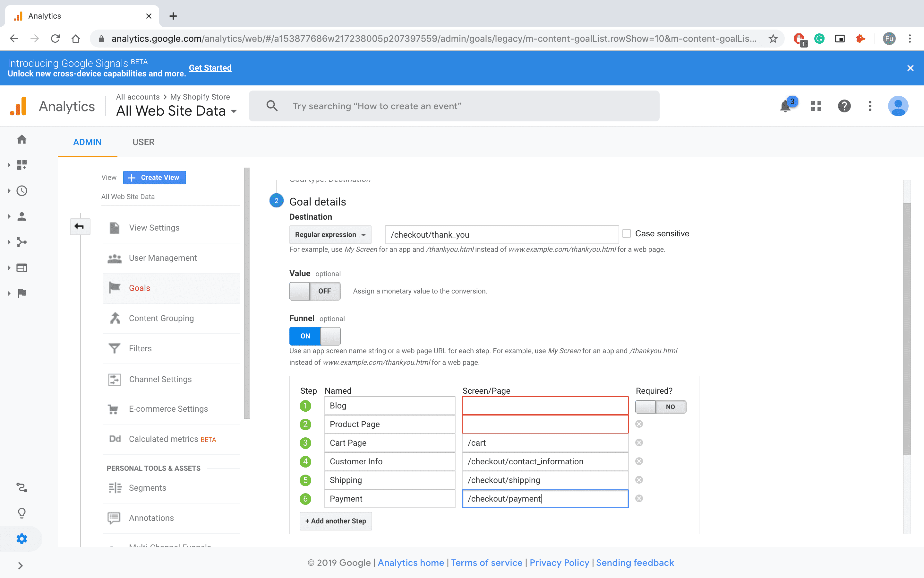The height and width of the screenshot is (578, 924).
Task: Expand the Audience sidebar section arrow
Action: [x=9, y=216]
